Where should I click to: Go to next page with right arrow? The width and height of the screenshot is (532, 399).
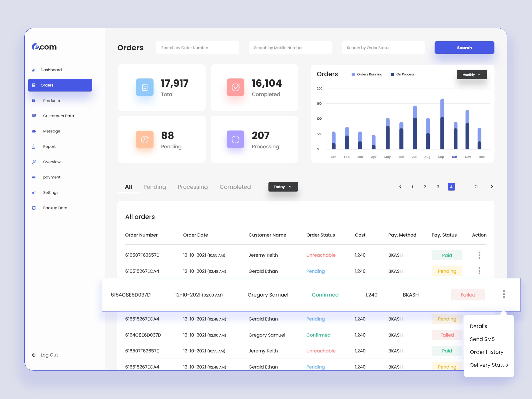tap(492, 187)
